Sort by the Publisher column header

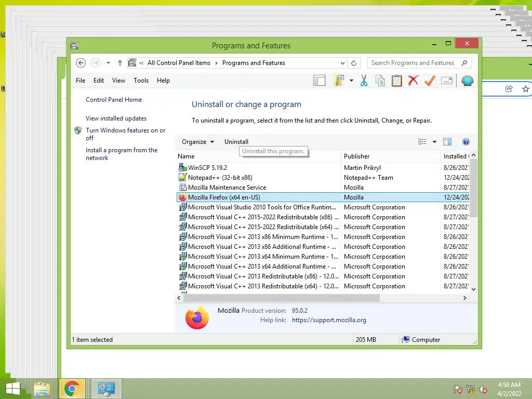(x=390, y=156)
